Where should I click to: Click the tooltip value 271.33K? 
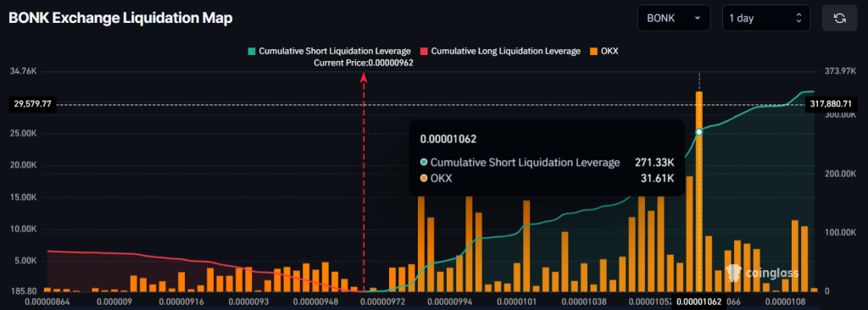pyautogui.click(x=654, y=163)
